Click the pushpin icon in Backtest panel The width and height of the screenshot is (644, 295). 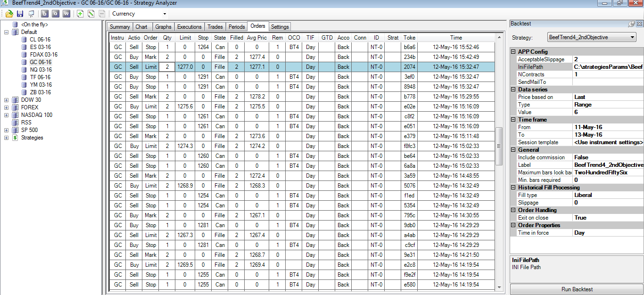632,24
